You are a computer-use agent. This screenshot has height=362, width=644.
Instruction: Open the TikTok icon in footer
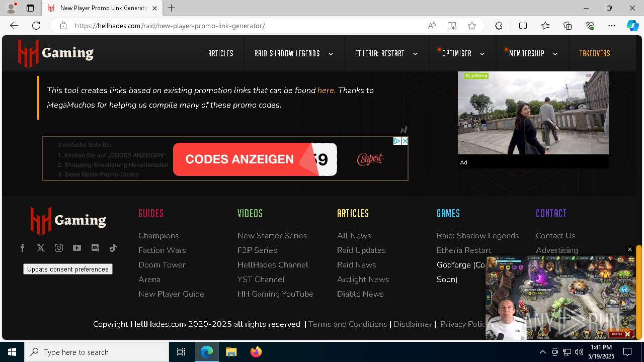coord(113,248)
